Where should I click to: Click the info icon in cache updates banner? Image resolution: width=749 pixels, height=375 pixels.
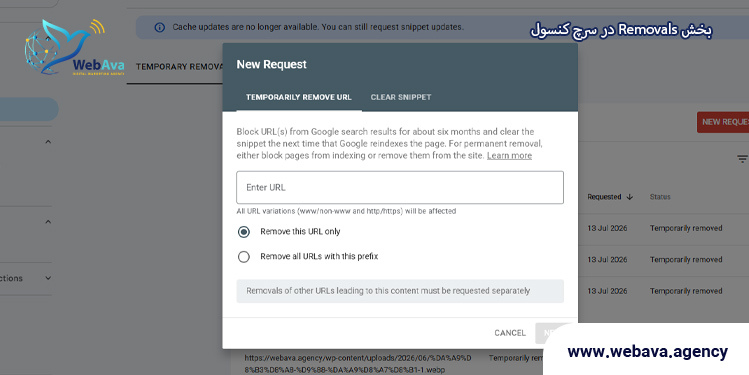pyautogui.click(x=160, y=27)
